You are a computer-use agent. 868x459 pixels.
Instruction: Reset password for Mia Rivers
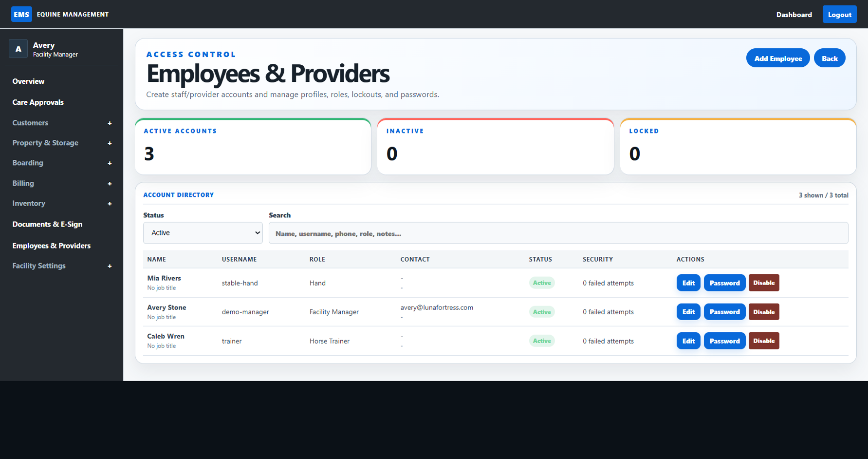point(724,283)
